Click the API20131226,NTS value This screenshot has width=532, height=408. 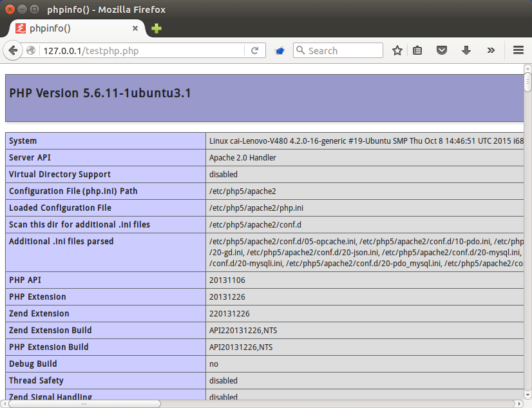tap(241, 347)
